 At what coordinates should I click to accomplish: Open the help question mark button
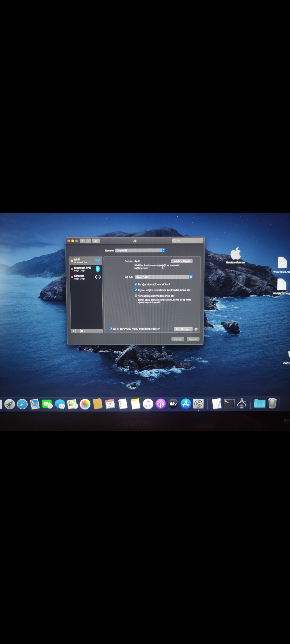(x=196, y=329)
